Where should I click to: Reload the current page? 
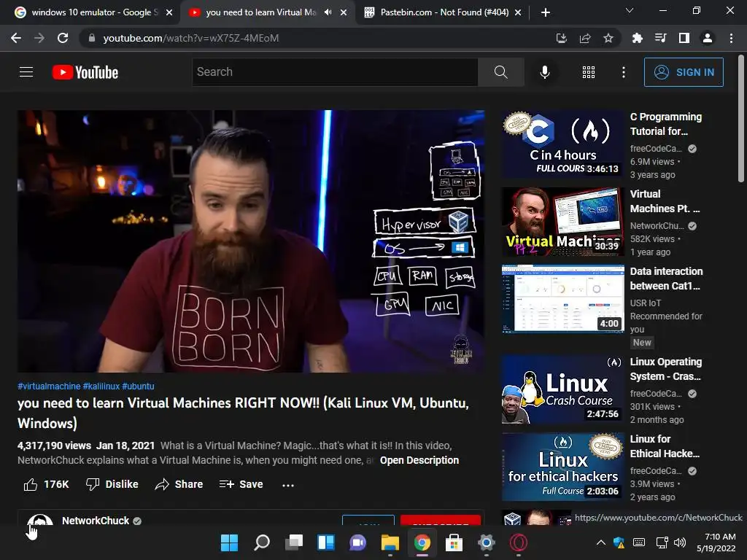(63, 38)
